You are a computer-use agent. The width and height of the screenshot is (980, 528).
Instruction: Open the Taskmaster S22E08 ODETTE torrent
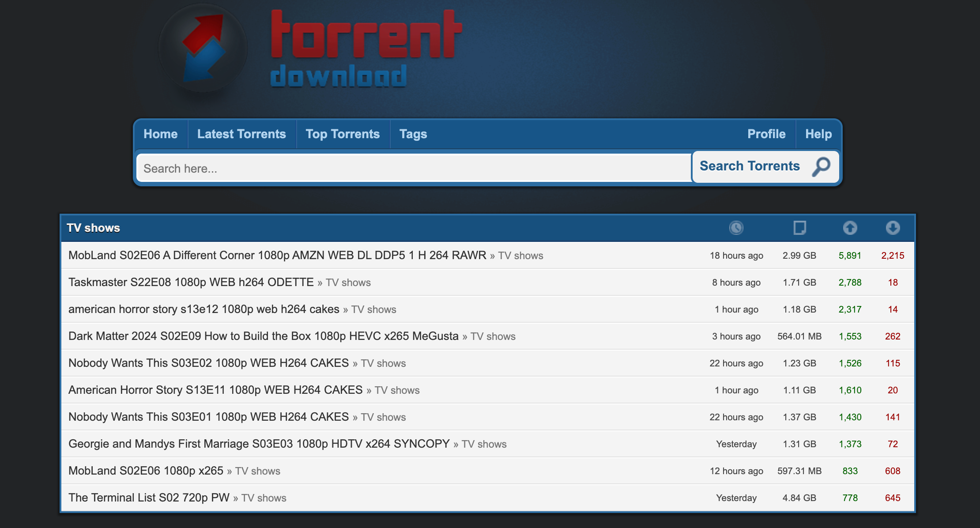[191, 282]
